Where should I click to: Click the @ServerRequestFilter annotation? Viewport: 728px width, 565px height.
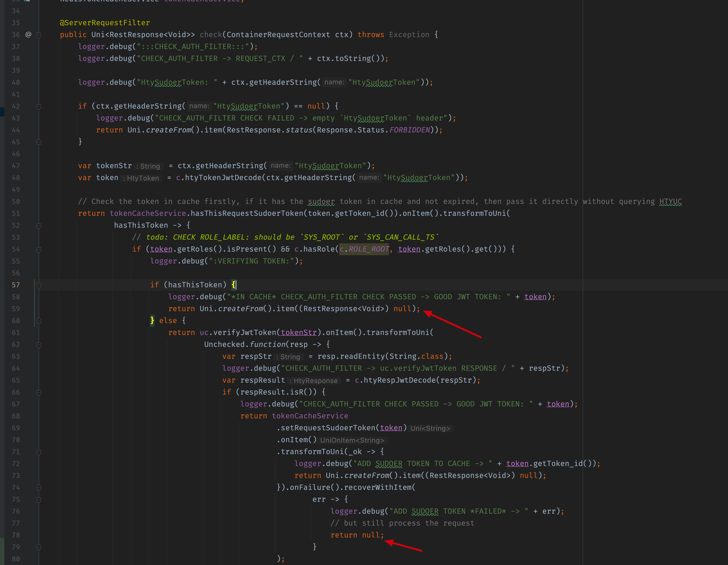[x=105, y=23]
